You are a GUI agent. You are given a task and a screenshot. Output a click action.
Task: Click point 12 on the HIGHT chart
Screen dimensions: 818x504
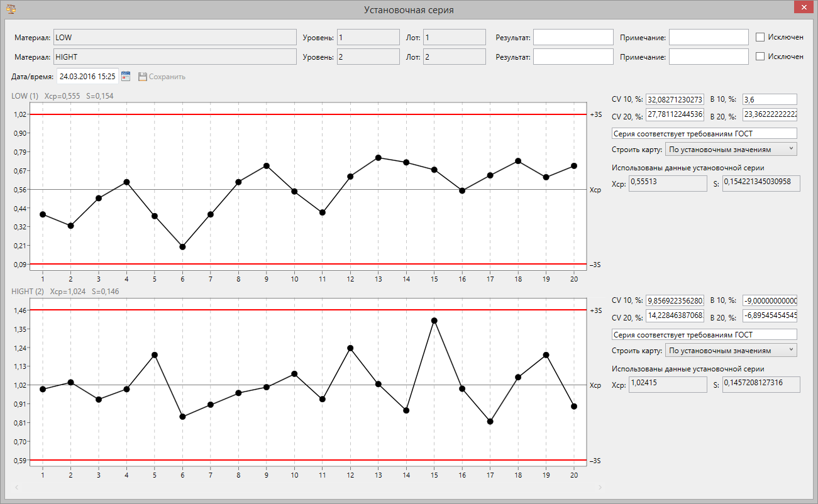tap(350, 348)
